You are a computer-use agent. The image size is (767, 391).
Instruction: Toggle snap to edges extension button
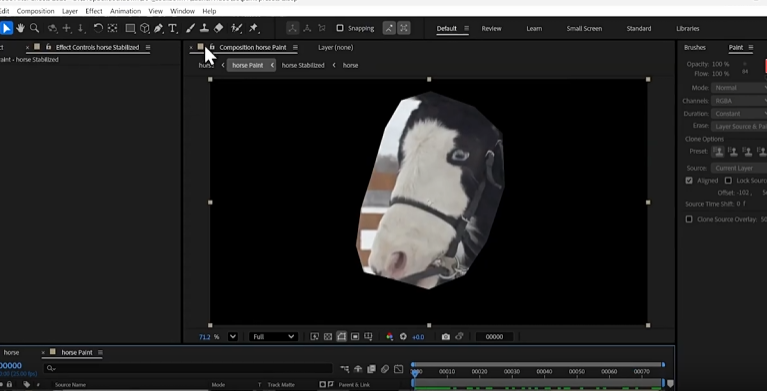tap(389, 28)
